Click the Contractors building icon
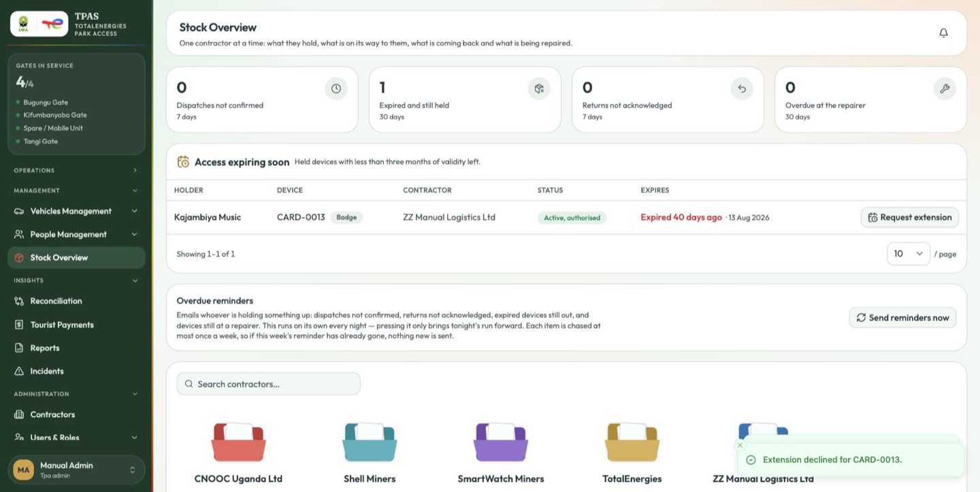This screenshot has height=492, width=980. point(19,414)
